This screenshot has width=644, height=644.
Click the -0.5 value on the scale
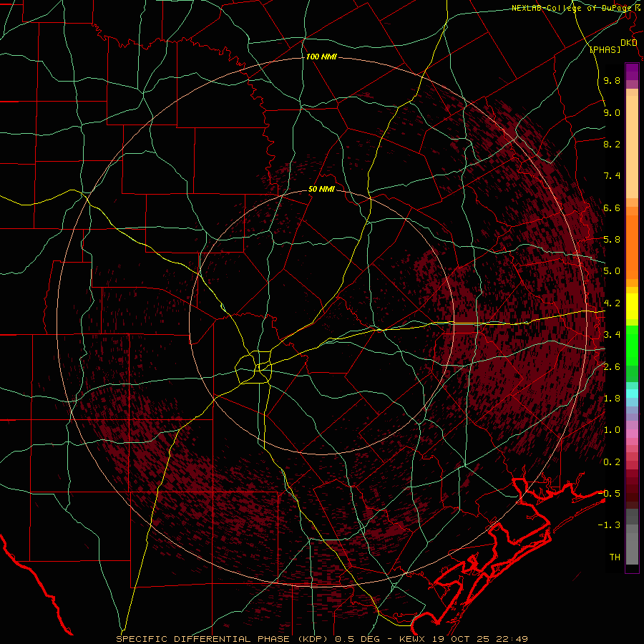[609, 494]
